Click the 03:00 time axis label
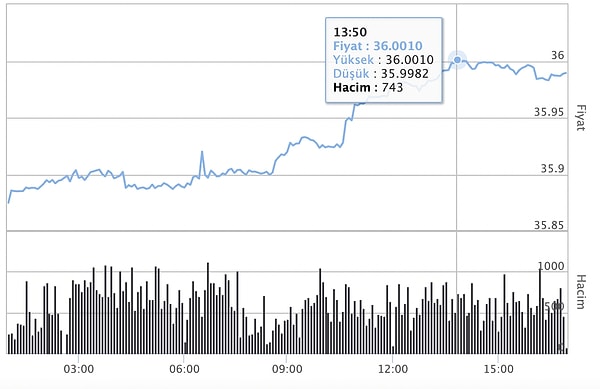The width and height of the screenshot is (600, 389). click(x=78, y=369)
